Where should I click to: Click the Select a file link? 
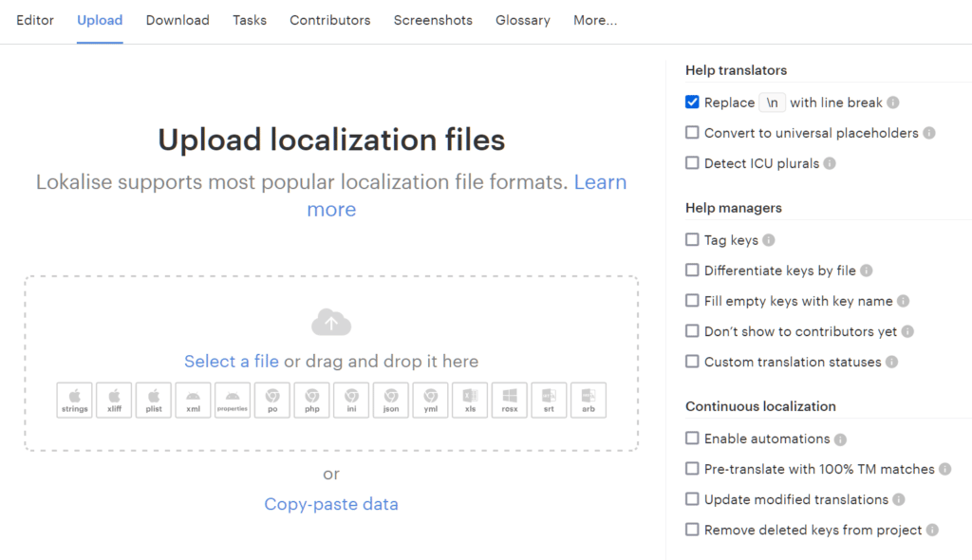tap(232, 362)
